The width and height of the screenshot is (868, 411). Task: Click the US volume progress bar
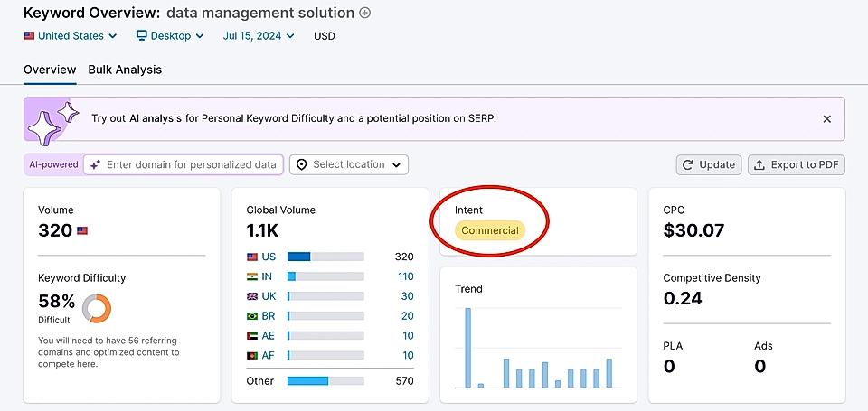coord(325,257)
